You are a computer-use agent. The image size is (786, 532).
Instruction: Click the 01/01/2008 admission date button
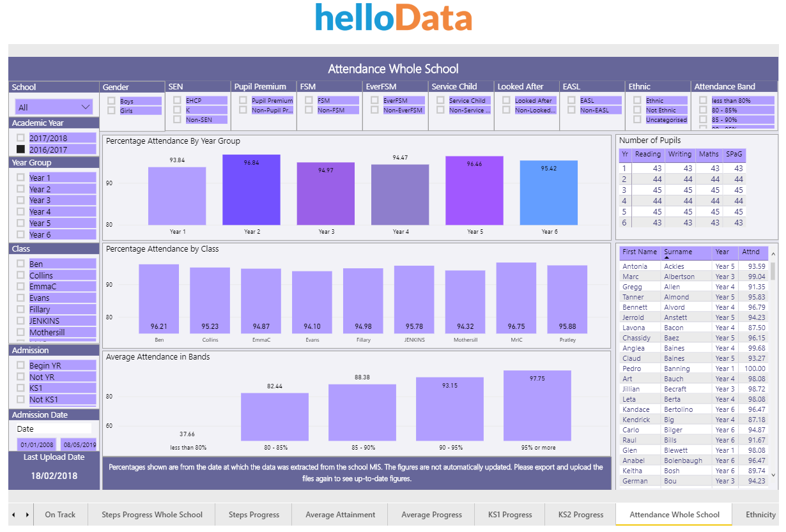35,445
